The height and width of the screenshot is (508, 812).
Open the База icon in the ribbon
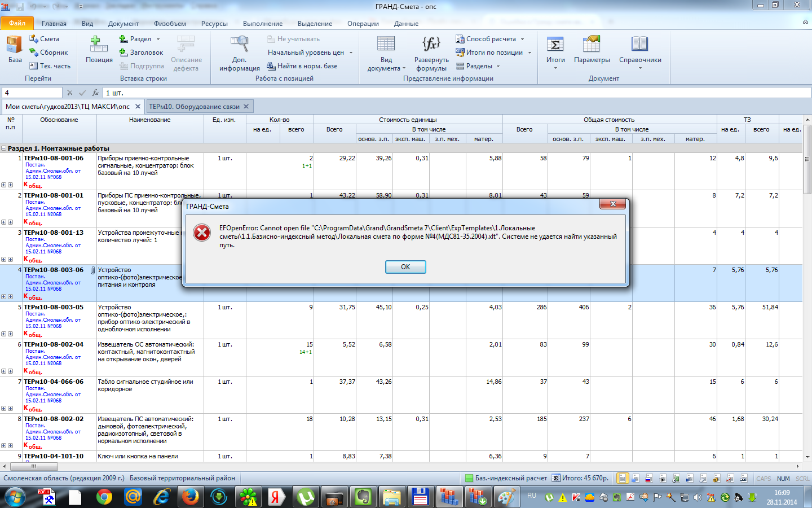click(15, 45)
